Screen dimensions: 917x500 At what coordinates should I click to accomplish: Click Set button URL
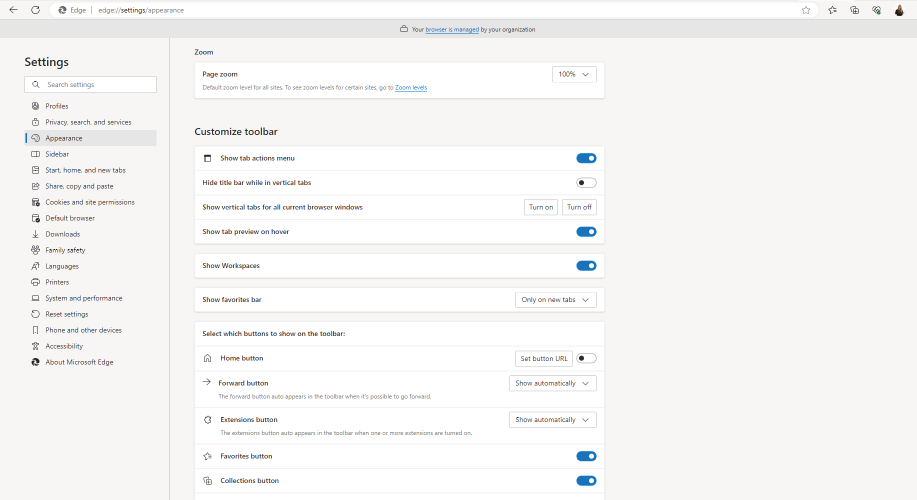pyautogui.click(x=544, y=358)
